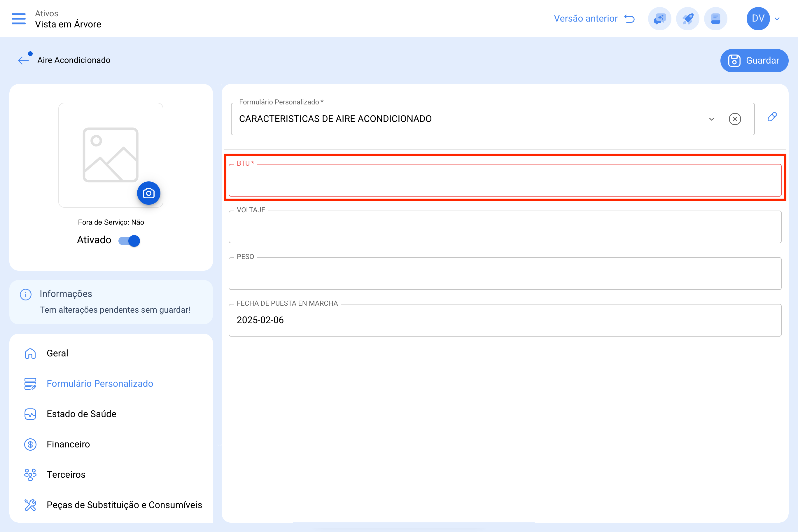The image size is (798, 532).
Task: Open the Terceiros section
Action: [111, 474]
